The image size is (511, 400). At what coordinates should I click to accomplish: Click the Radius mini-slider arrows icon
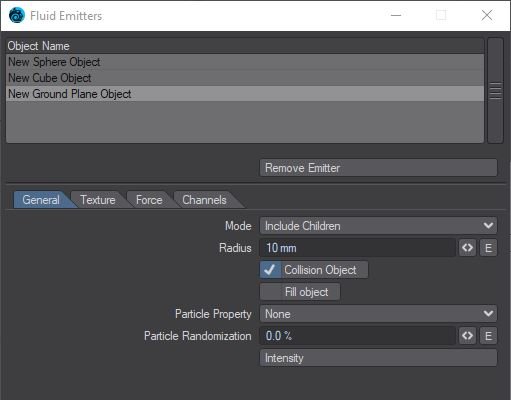tap(467, 248)
